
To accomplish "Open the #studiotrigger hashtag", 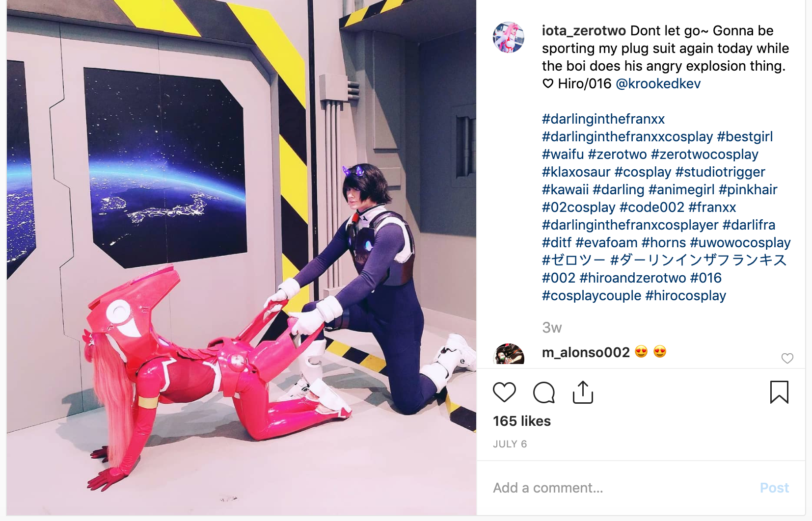I will 720,172.
